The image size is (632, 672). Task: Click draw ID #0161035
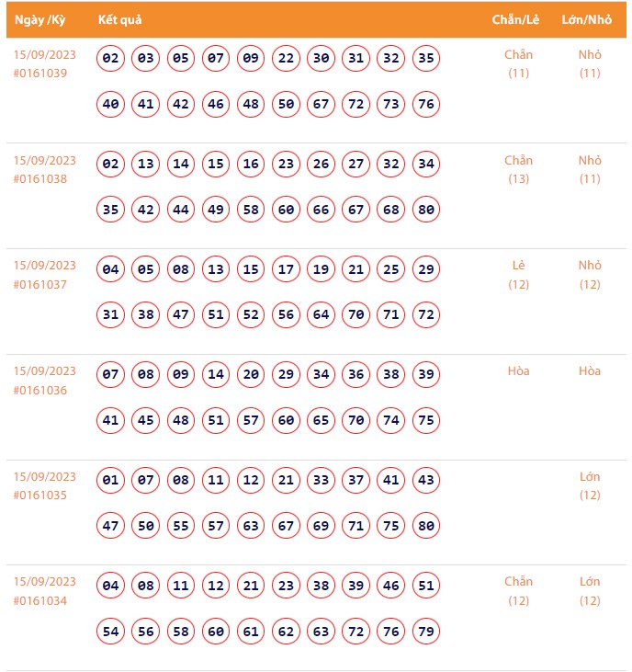click(x=40, y=495)
